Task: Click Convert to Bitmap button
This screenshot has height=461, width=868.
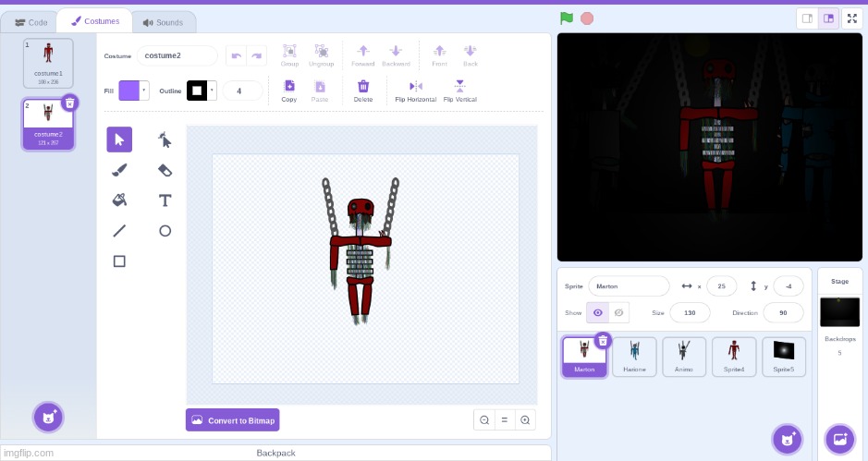Action: pos(233,420)
